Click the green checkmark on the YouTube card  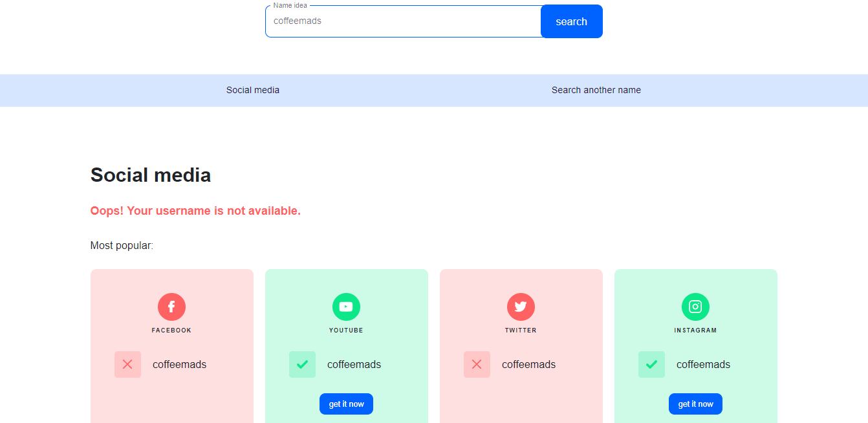[302, 364]
